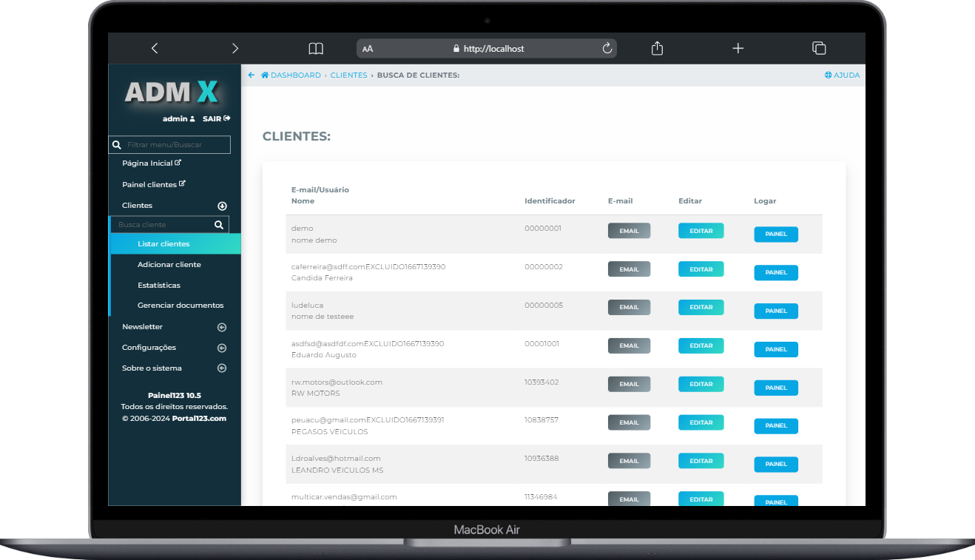
Task: Expand the Newsletter menu section
Action: (222, 327)
